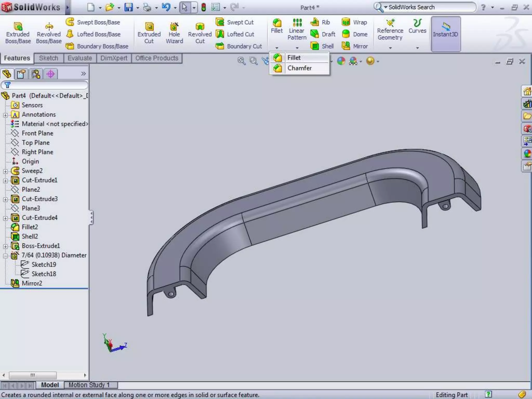The image size is (532, 399).
Task: Collapse the 7/64 Diameter hole feature
Action: click(5, 256)
